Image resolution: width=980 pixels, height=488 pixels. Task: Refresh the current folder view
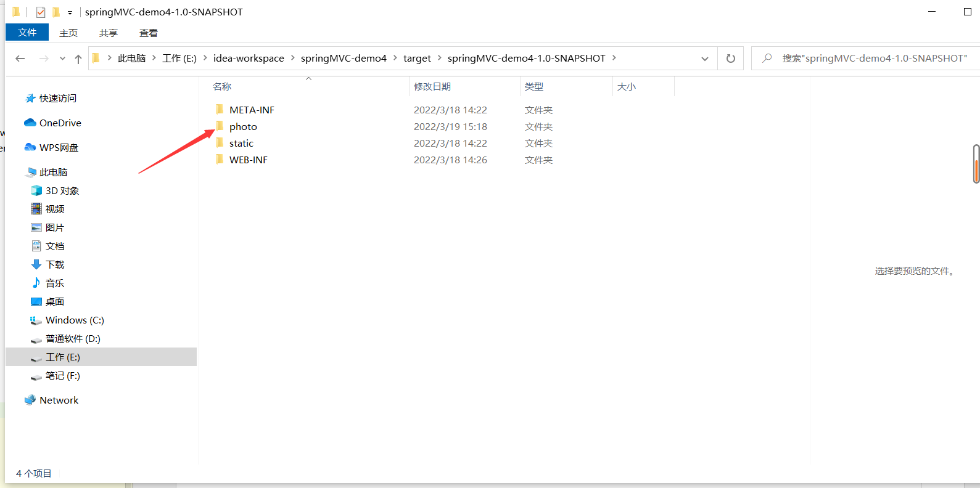tap(731, 59)
